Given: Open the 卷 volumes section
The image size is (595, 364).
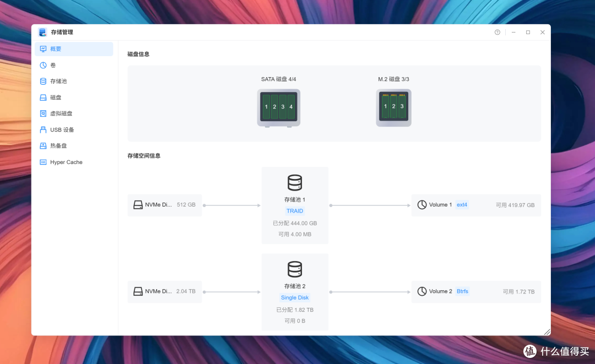Looking at the screenshot, I should point(74,65).
